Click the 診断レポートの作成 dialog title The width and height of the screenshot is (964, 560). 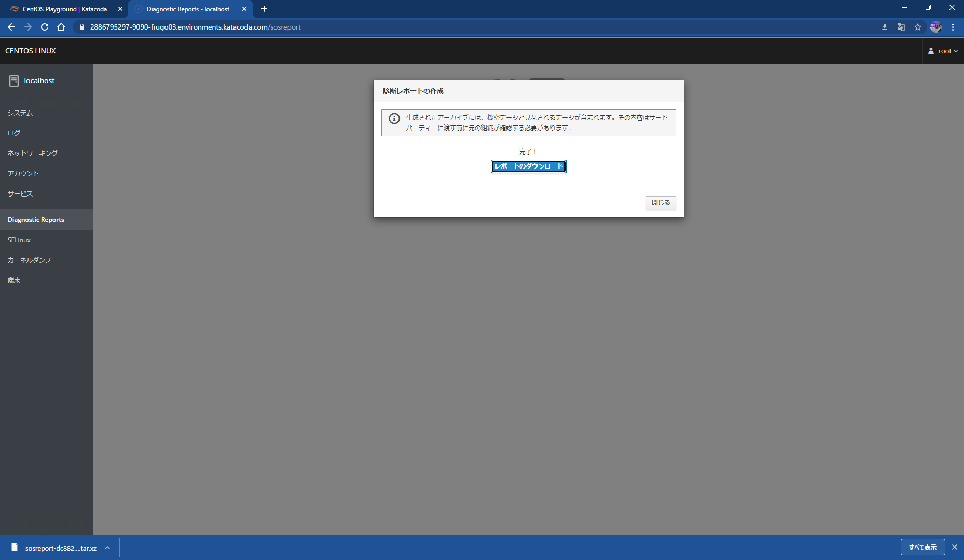click(x=414, y=91)
